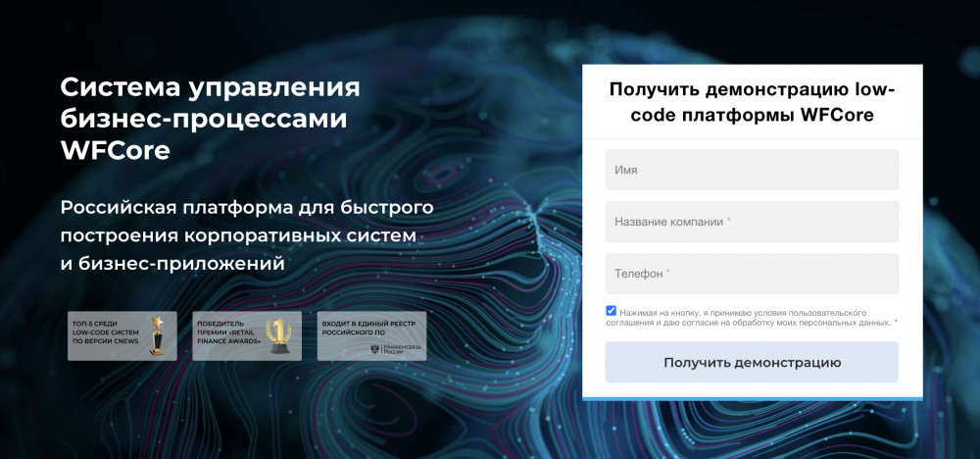Click the subtitle Российская платформа для быстрого построения
Viewport: 980px width, 459px height.
pos(247,234)
